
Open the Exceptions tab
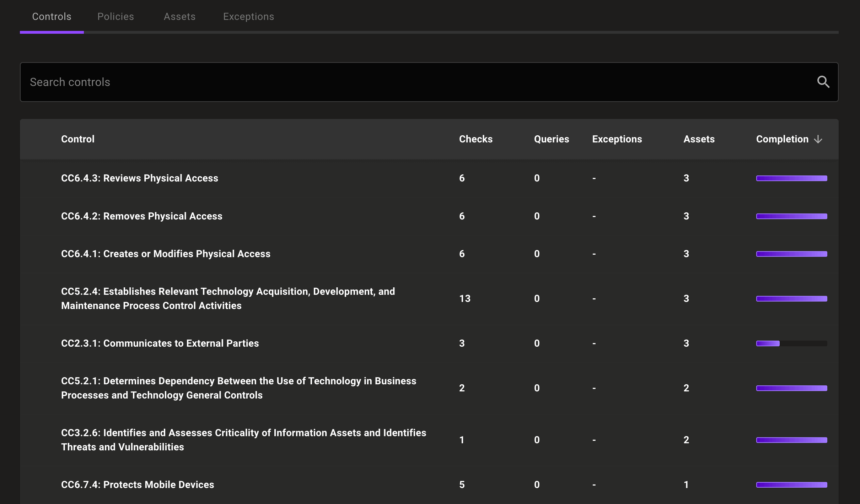[x=248, y=16]
